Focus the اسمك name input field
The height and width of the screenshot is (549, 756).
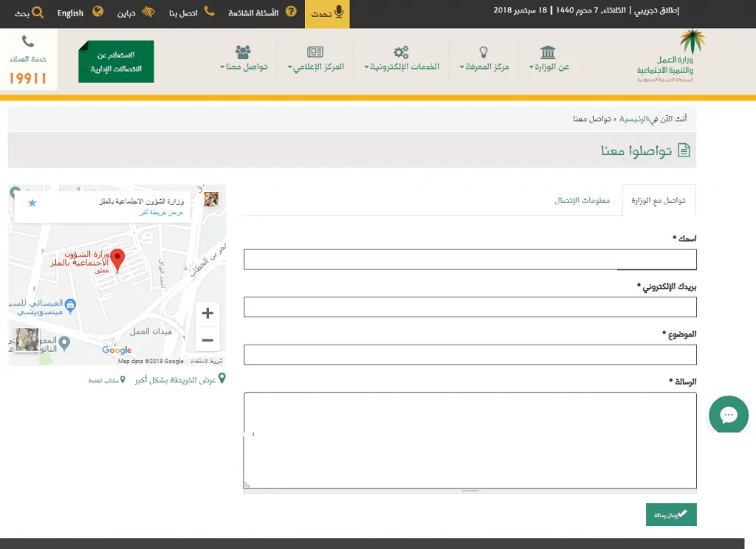click(470, 259)
